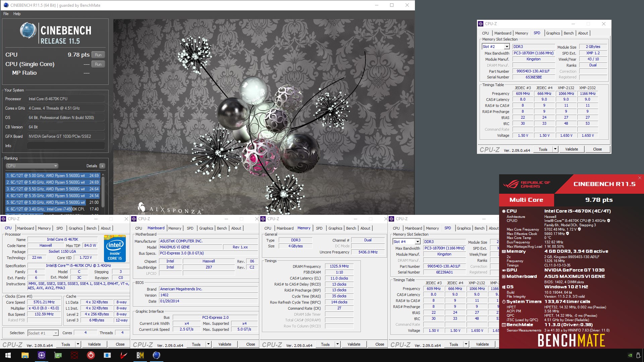Open the Cinebench Ranking CPU dropdown

click(x=32, y=166)
